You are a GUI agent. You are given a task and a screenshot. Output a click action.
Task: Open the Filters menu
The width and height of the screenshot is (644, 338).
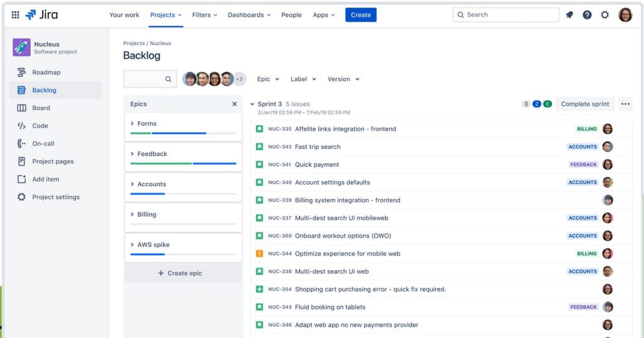[x=204, y=15]
